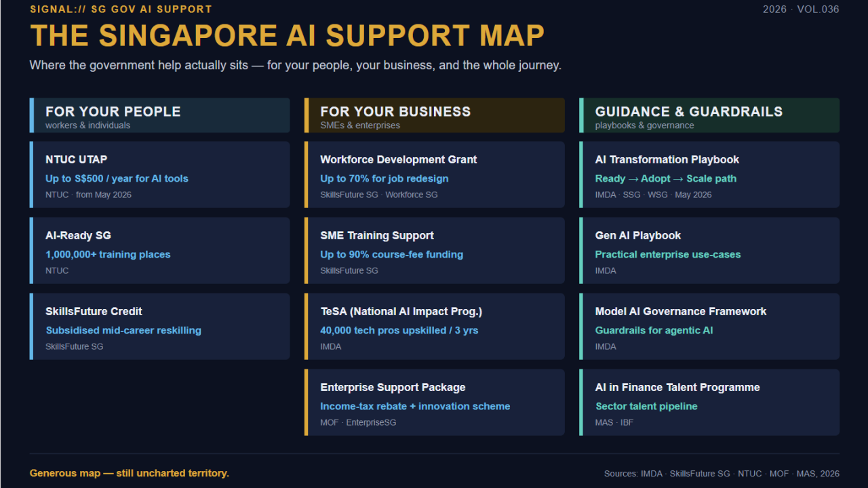Select the AI Transformation Playbook card
Screen dimensions: 868x488
point(709,174)
